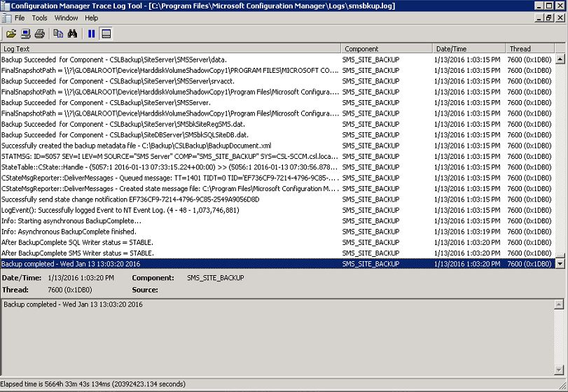Click Thread value '7600 (0x1DB0)' in details area

[x=70, y=290]
